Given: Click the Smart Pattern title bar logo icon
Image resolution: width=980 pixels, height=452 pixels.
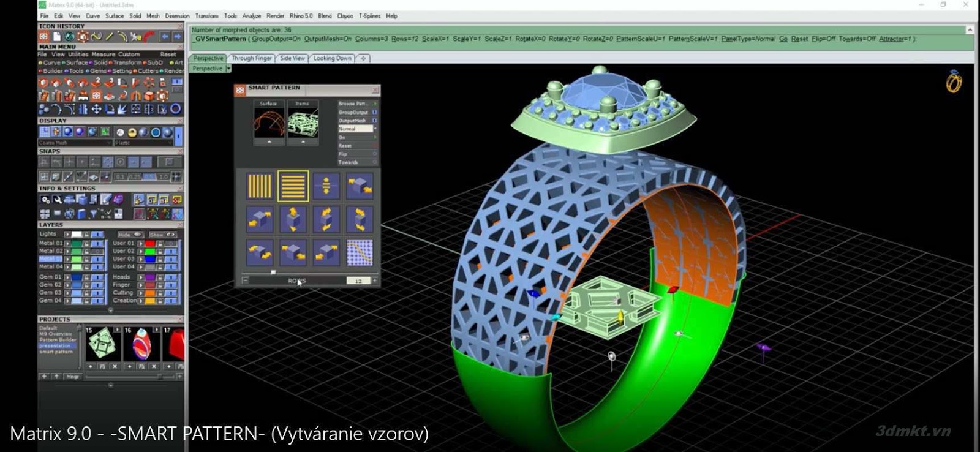Looking at the screenshot, I should (240, 89).
